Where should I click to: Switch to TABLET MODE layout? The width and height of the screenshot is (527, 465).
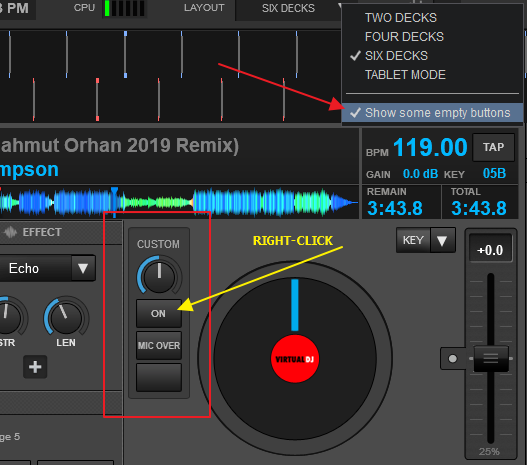(x=405, y=75)
